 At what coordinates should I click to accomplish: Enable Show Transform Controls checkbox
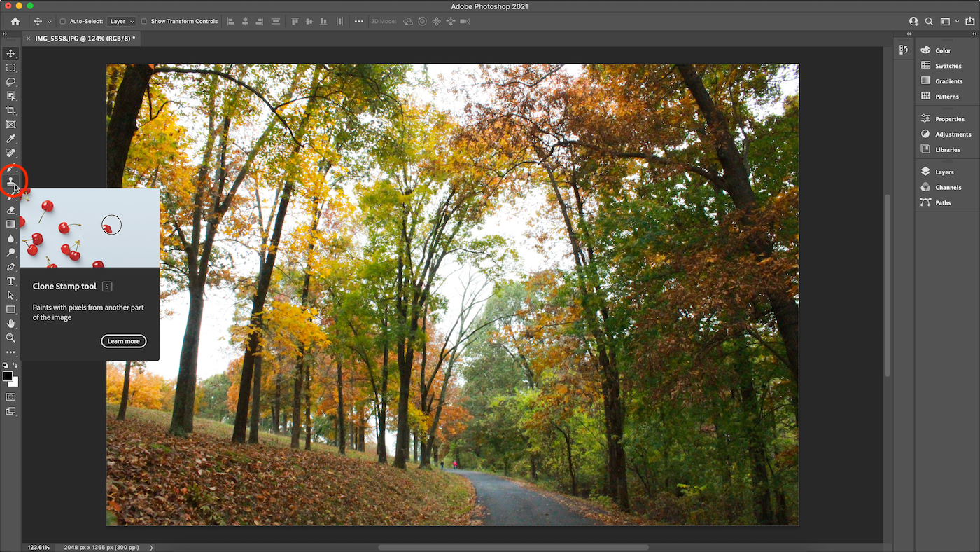144,22
